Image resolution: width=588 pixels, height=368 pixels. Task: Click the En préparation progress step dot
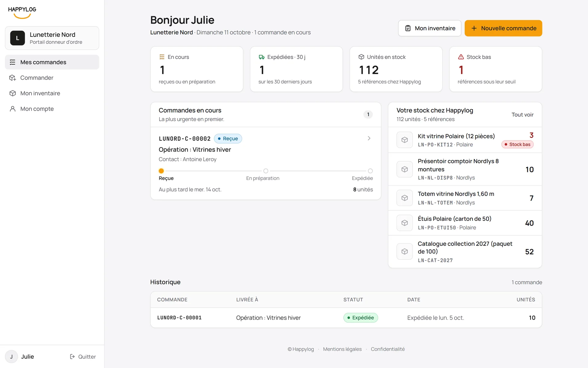pyautogui.click(x=266, y=171)
